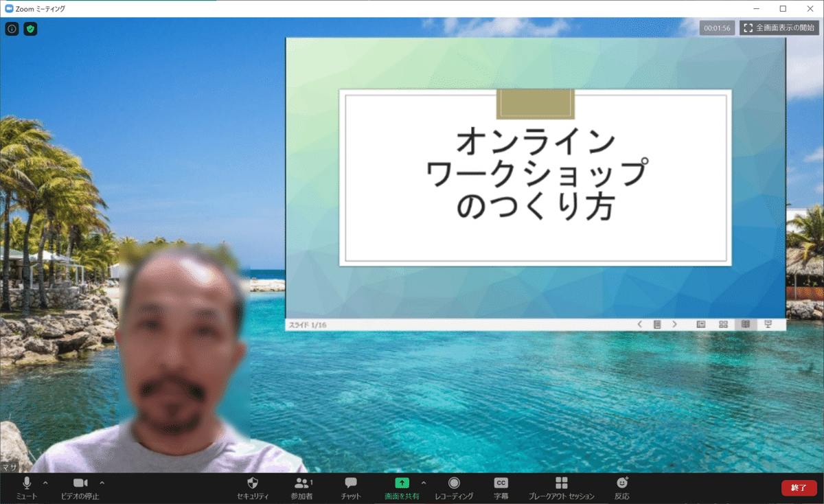This screenshot has height=504, width=824.
Task: Open video settings chevron next to ビデオの停止
Action: 100,483
